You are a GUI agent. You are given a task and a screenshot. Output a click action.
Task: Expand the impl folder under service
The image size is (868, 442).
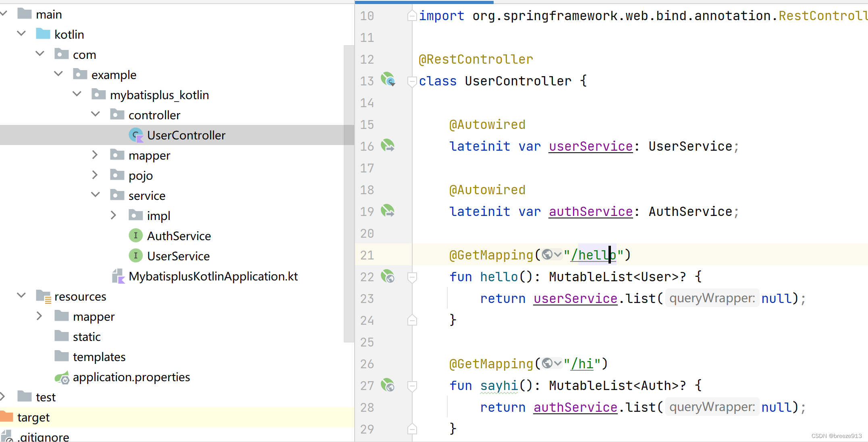coord(113,215)
